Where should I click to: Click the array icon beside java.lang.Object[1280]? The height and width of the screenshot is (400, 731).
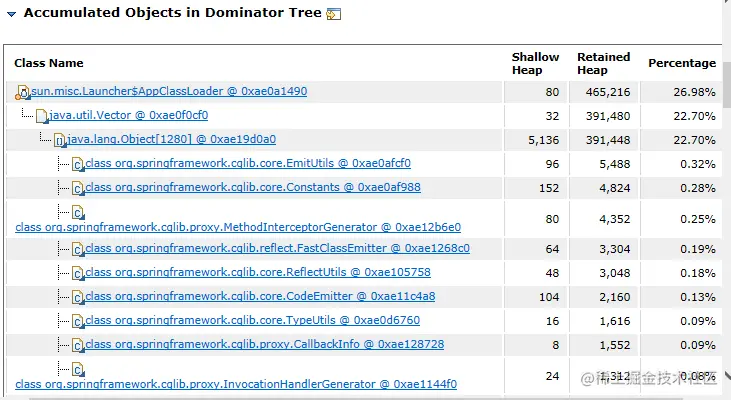60,140
